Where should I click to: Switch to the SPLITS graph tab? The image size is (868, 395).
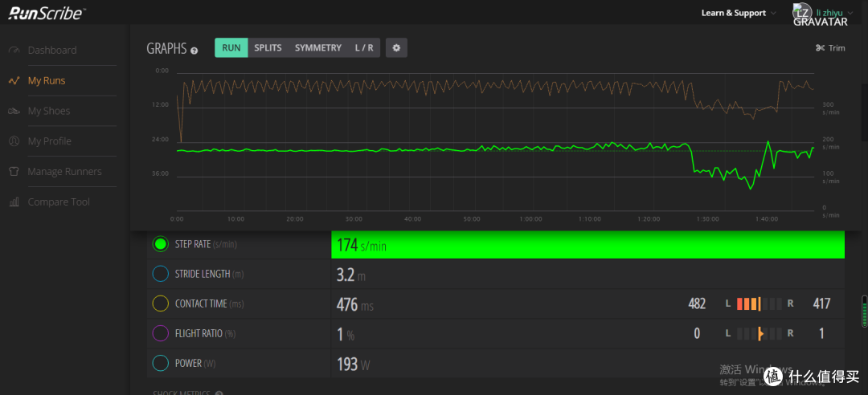[268, 48]
